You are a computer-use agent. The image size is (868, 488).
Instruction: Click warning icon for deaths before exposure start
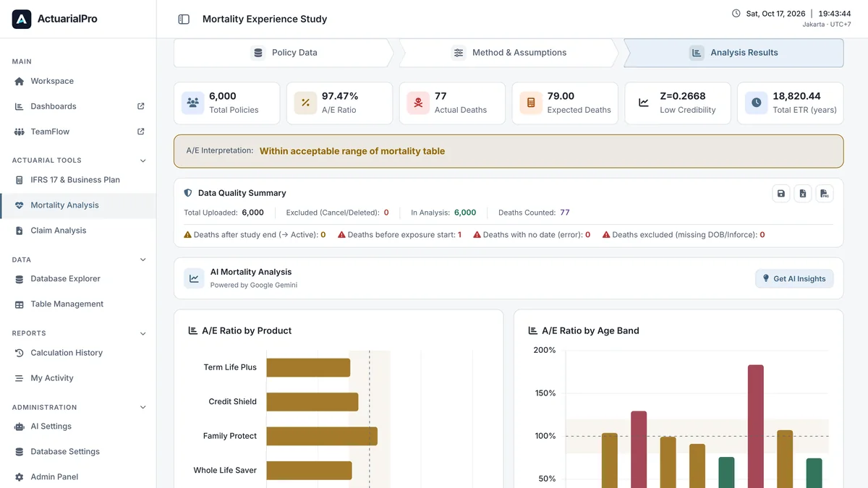click(x=341, y=234)
